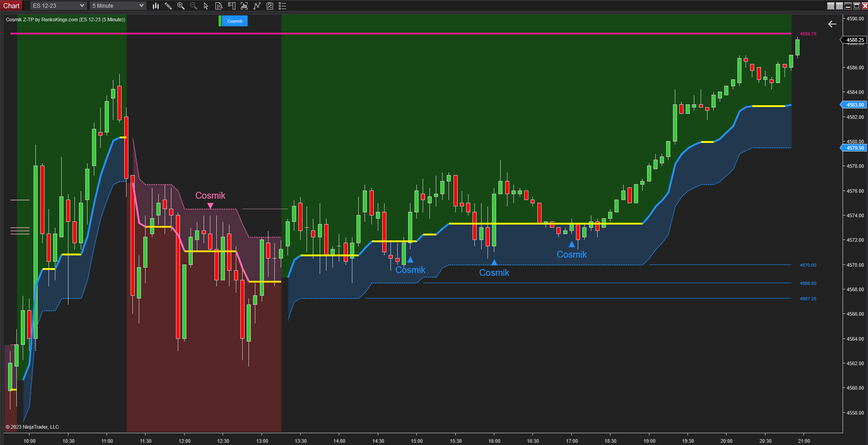
Task: Open the Strategies clipboard icon
Action: [x=270, y=6]
